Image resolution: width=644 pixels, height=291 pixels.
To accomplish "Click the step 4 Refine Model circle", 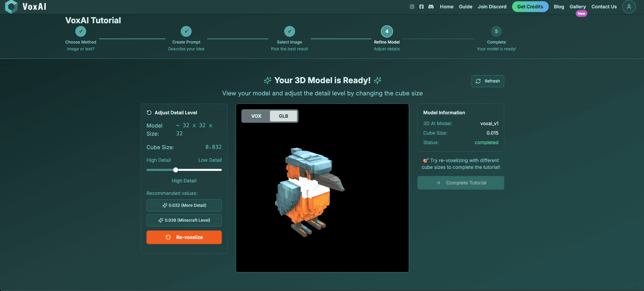I will [x=386, y=32].
